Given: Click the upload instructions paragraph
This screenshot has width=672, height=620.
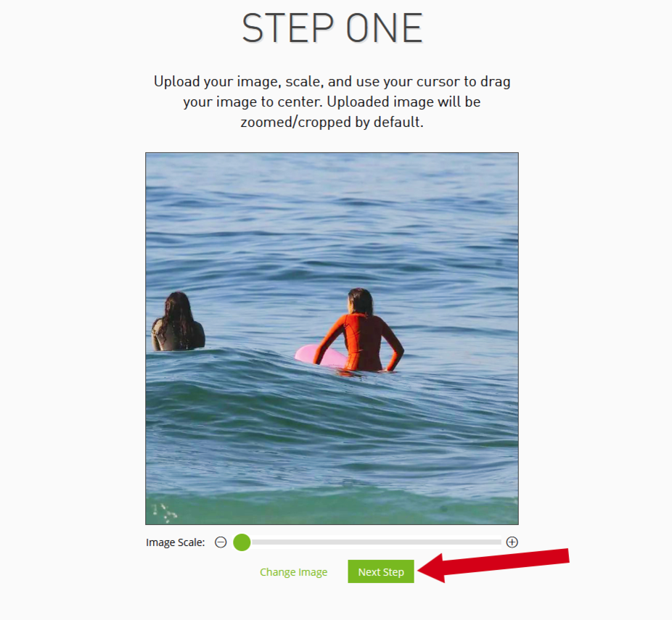Looking at the screenshot, I should point(332,102).
